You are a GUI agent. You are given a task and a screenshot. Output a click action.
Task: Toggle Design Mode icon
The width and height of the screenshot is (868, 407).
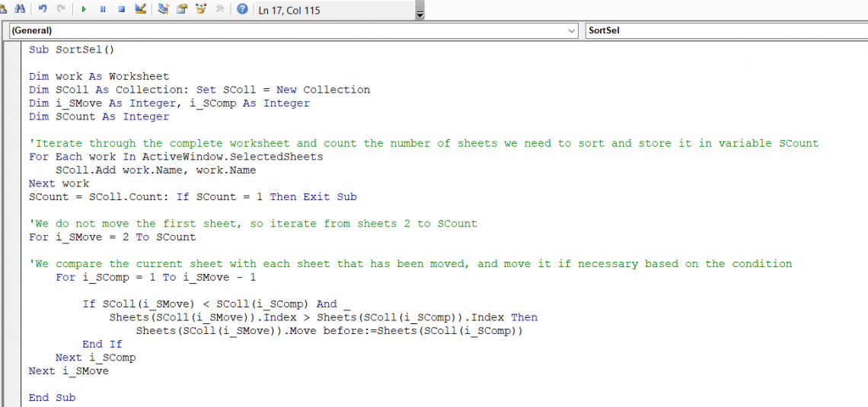[x=140, y=9]
